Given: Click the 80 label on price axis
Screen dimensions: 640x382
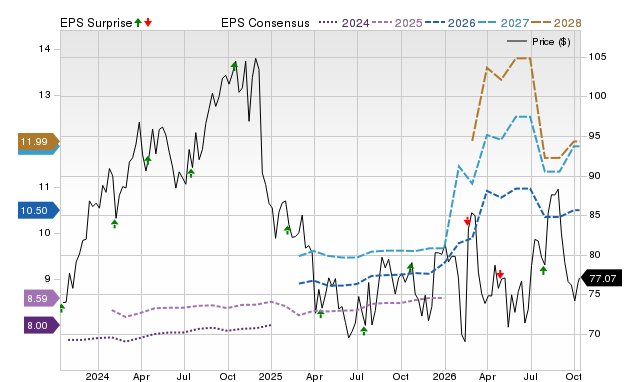Looking at the screenshot, I should [594, 255].
